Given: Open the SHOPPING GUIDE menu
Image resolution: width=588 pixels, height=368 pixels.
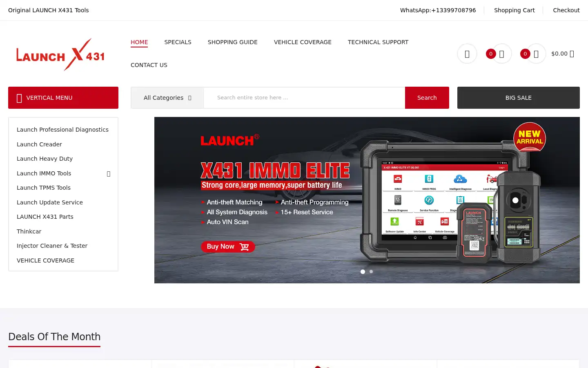Looking at the screenshot, I should [x=232, y=42].
